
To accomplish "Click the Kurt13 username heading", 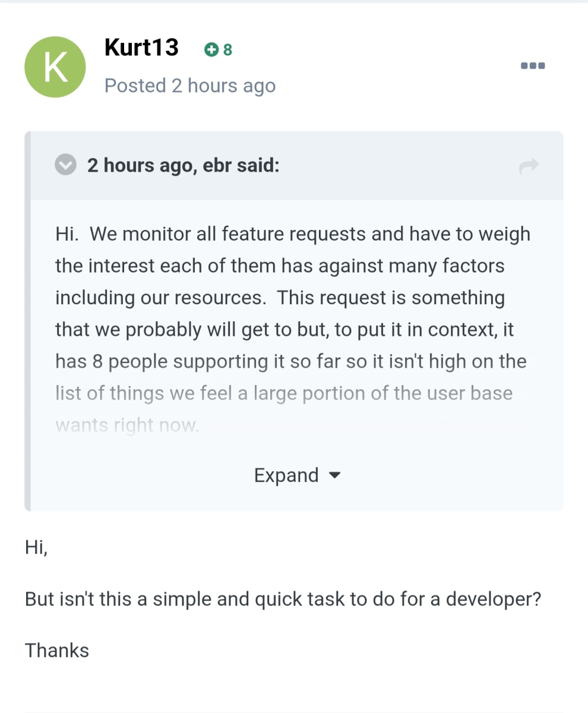I will coord(141,48).
